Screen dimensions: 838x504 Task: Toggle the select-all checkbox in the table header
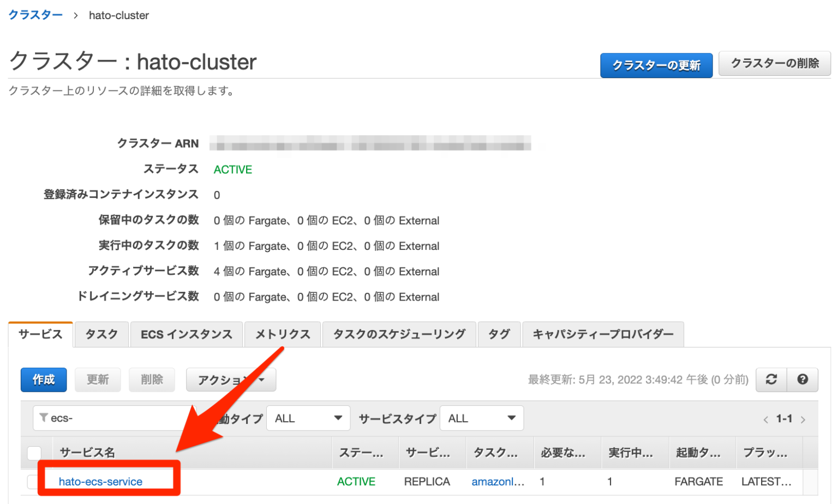point(34,453)
